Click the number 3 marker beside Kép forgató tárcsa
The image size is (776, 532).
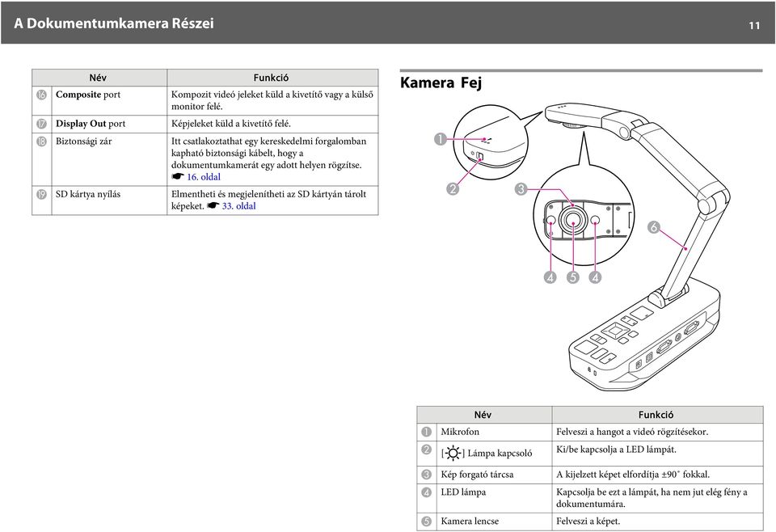(426, 475)
